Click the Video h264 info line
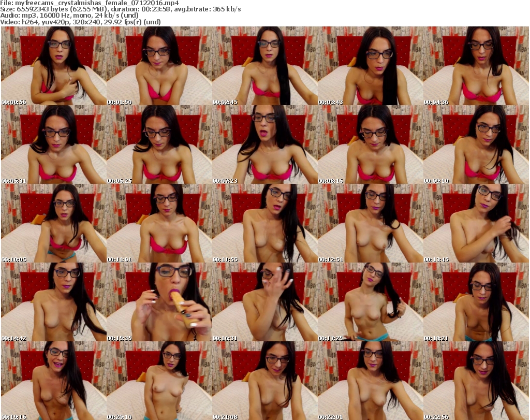530x420 pixels. [x=81, y=22]
